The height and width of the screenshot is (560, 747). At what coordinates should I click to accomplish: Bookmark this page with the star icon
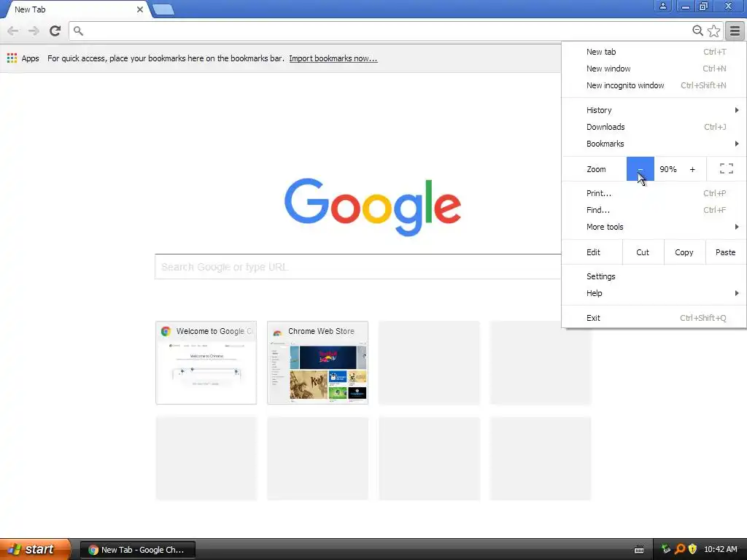[x=713, y=31]
